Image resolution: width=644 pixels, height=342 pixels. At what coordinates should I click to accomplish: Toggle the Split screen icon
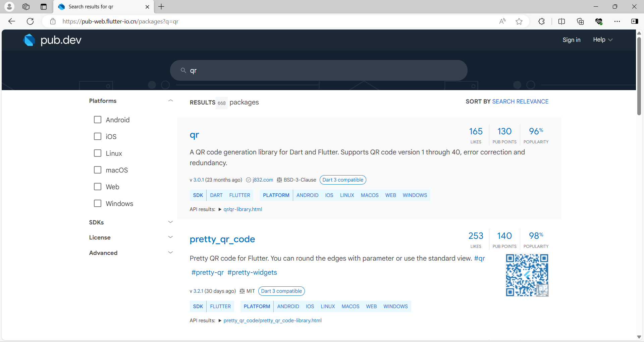[561, 21]
